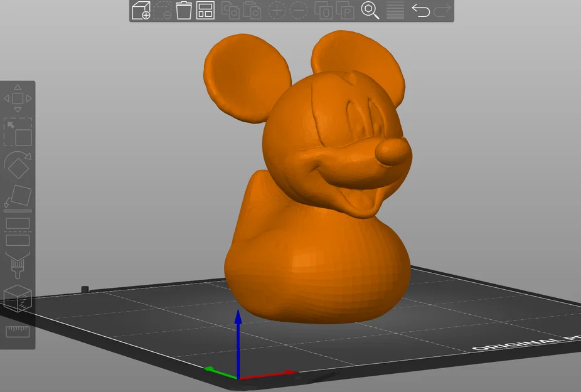Click the Split to objects icon
The image size is (581, 392).
click(x=324, y=11)
